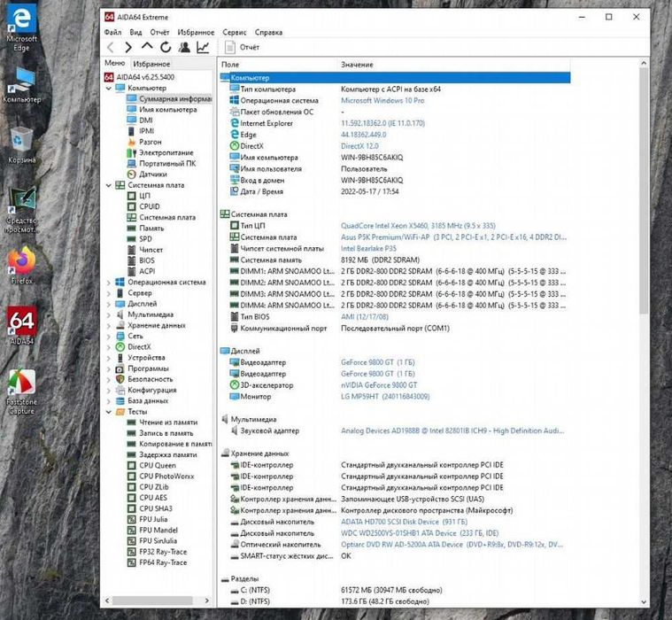
Task: Open the Вид menu
Action: [135, 32]
